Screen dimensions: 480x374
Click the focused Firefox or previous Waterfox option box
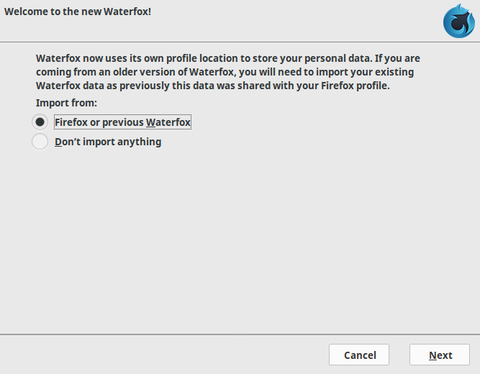[123, 122]
